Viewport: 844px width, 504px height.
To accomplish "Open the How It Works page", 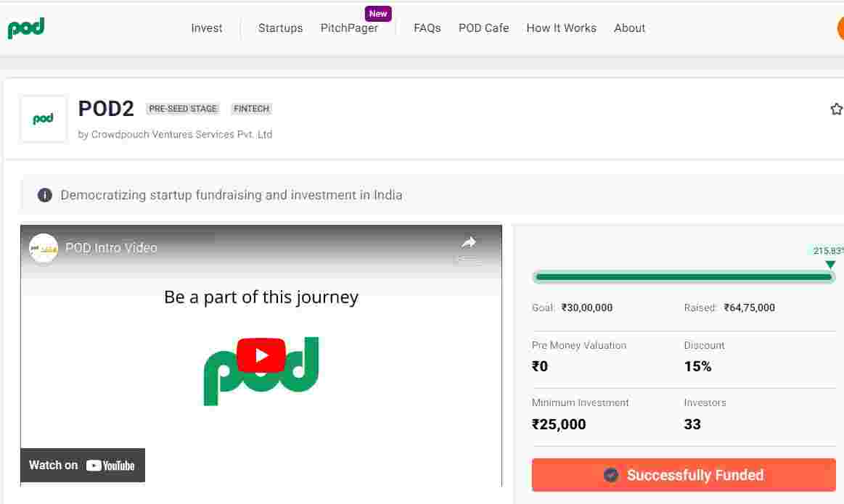I will (x=561, y=28).
